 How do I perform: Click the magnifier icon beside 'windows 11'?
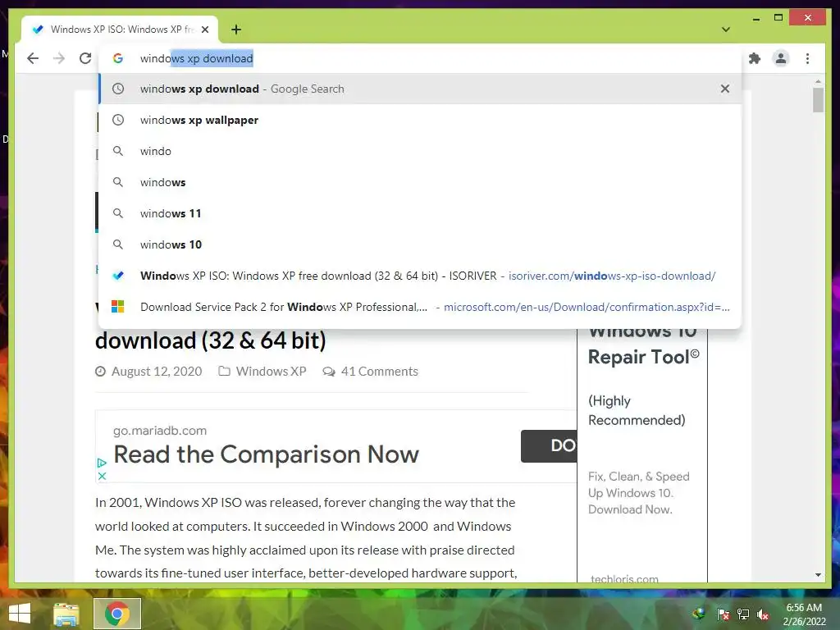(118, 213)
